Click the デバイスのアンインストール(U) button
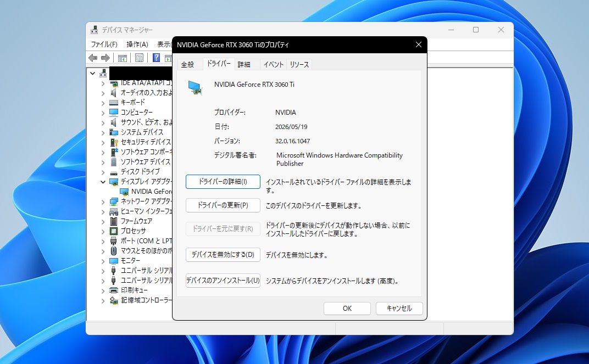Screen dimensions: 589x364 click(223, 281)
